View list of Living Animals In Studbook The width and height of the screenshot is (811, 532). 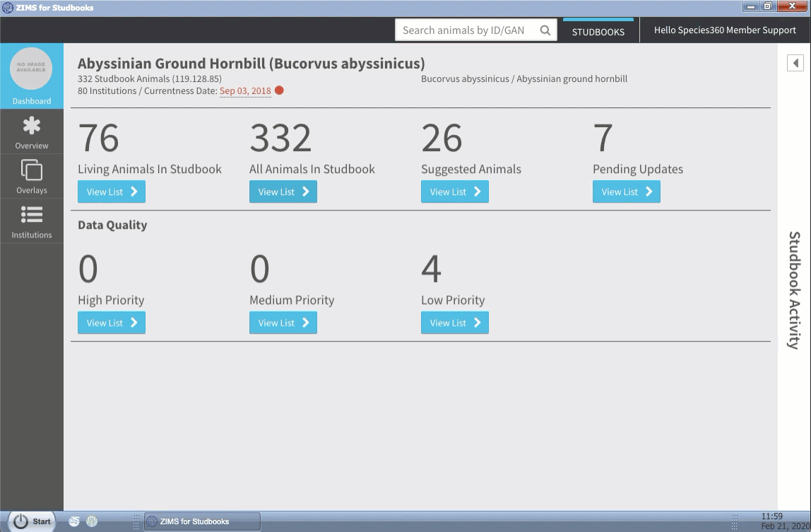(112, 191)
